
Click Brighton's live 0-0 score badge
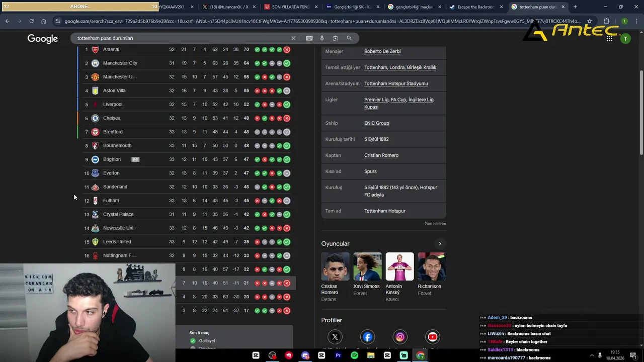click(135, 159)
